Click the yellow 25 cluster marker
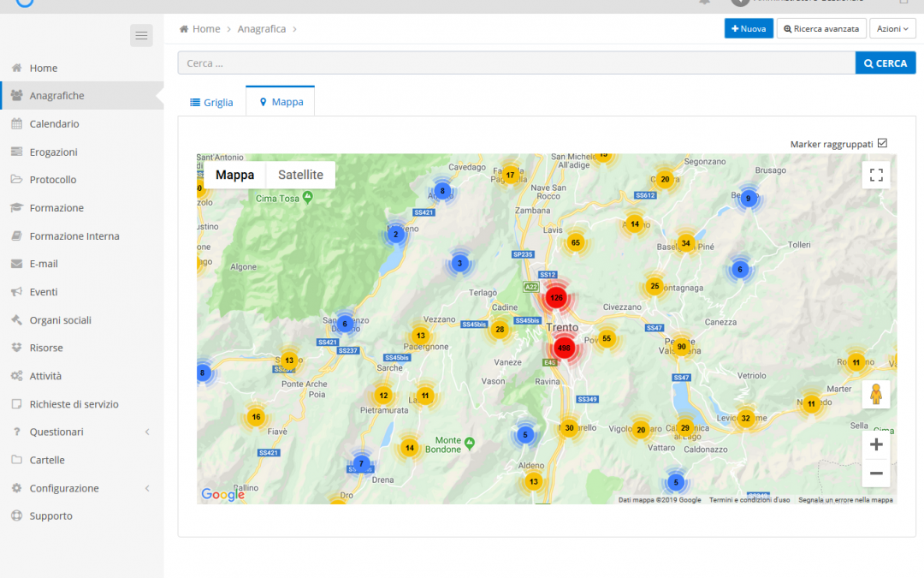Screen dimensions: 924x578 (654, 286)
